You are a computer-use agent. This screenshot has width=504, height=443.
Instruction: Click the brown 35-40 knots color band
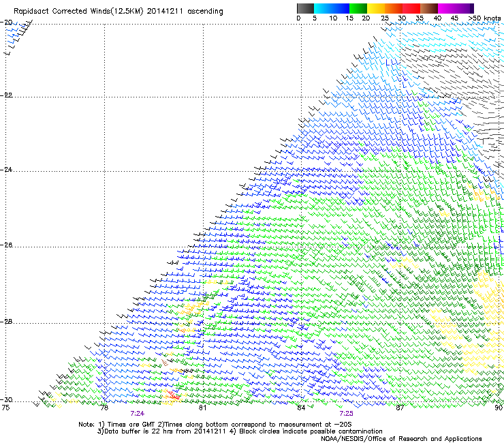point(429,8)
